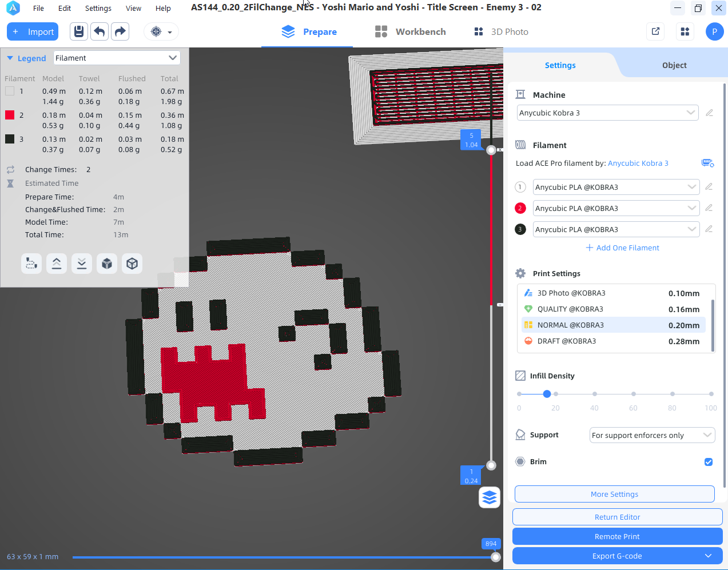
Task: Click the Anycubic Slicer logo icon
Action: pyautogui.click(x=13, y=8)
